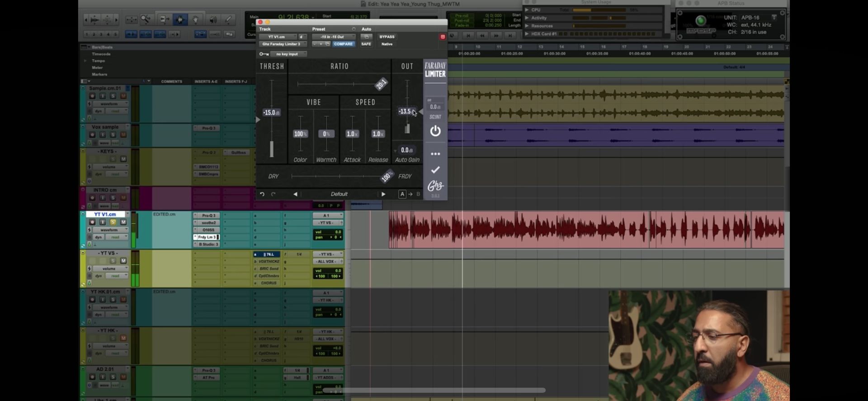Click the plugin Undo arrow
The width and height of the screenshot is (868, 401).
click(262, 194)
